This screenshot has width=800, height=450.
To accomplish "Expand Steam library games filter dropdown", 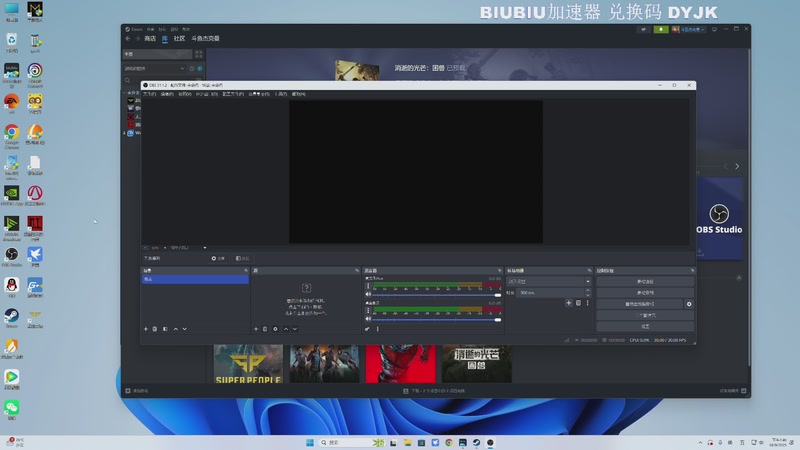I will (182, 68).
